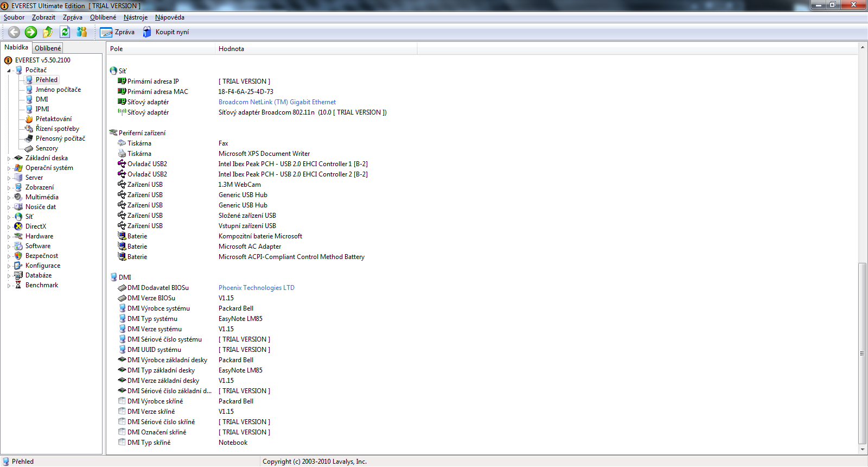
Task: Expand the Operační systém tree node
Action: tap(9, 168)
